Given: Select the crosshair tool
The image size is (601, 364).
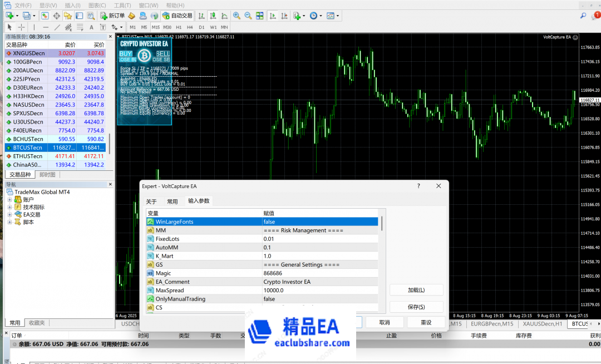Looking at the screenshot, I should click(21, 27).
